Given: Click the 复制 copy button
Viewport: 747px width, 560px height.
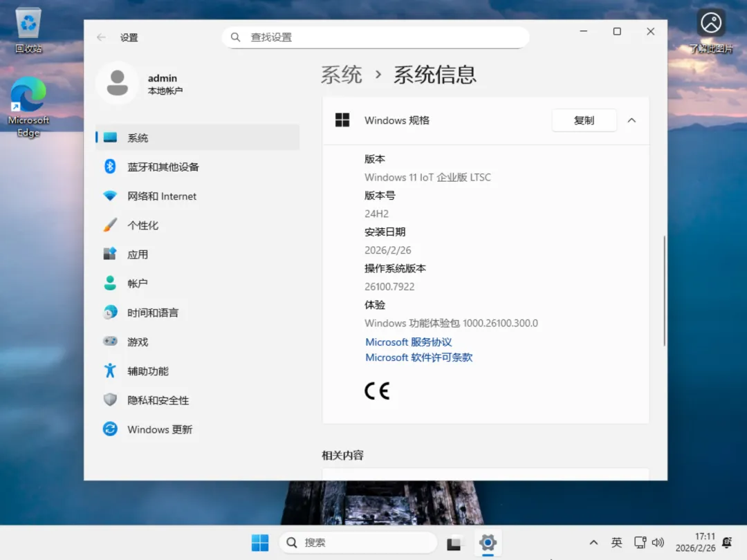Looking at the screenshot, I should pyautogui.click(x=584, y=120).
